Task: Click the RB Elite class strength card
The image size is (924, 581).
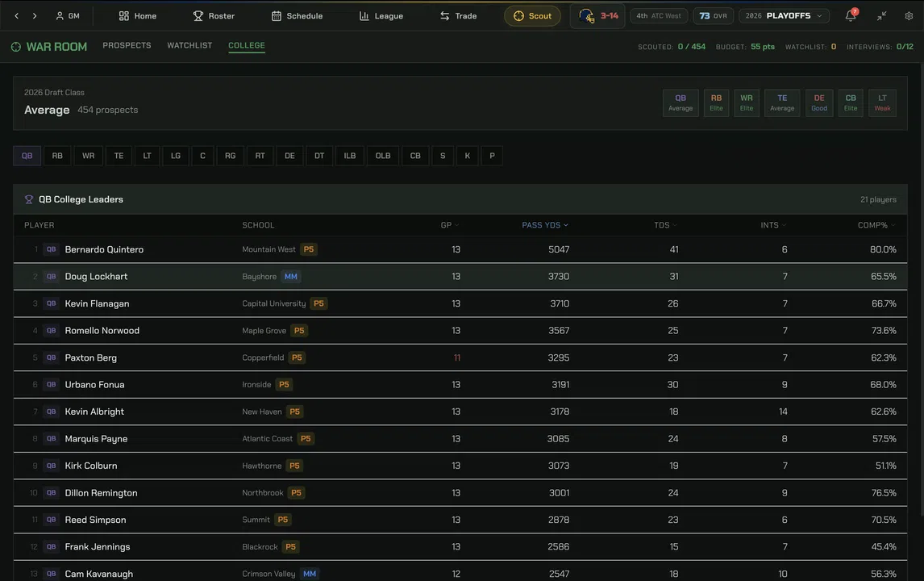Action: [x=716, y=102]
